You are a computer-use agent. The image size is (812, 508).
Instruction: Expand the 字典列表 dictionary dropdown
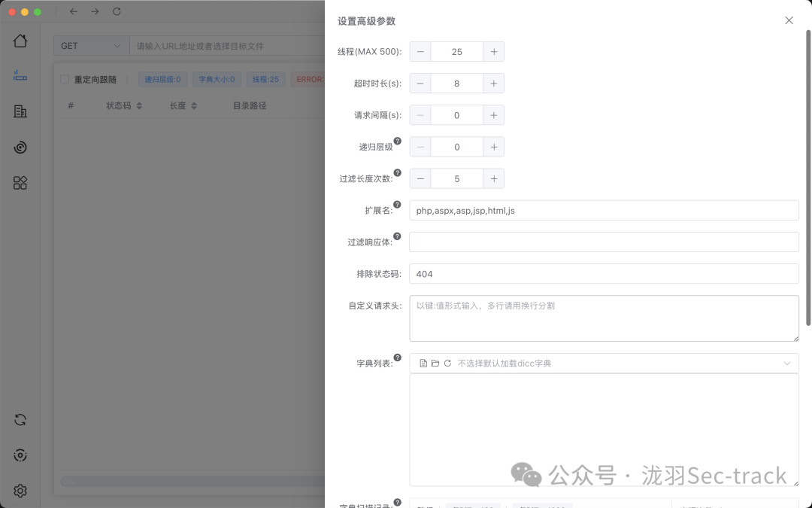[786, 364]
